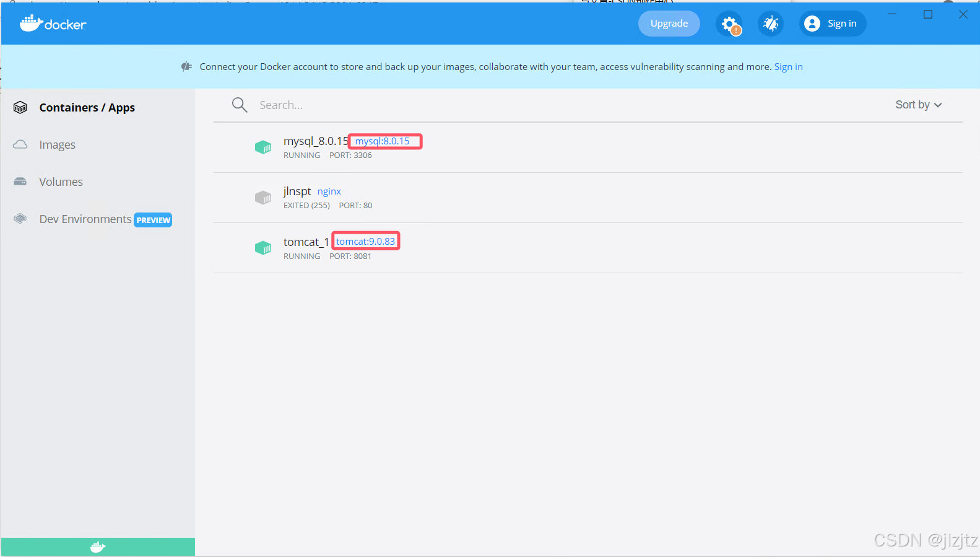Click the jlnspt container icon
Screen dimensions: 980x557
point(263,198)
